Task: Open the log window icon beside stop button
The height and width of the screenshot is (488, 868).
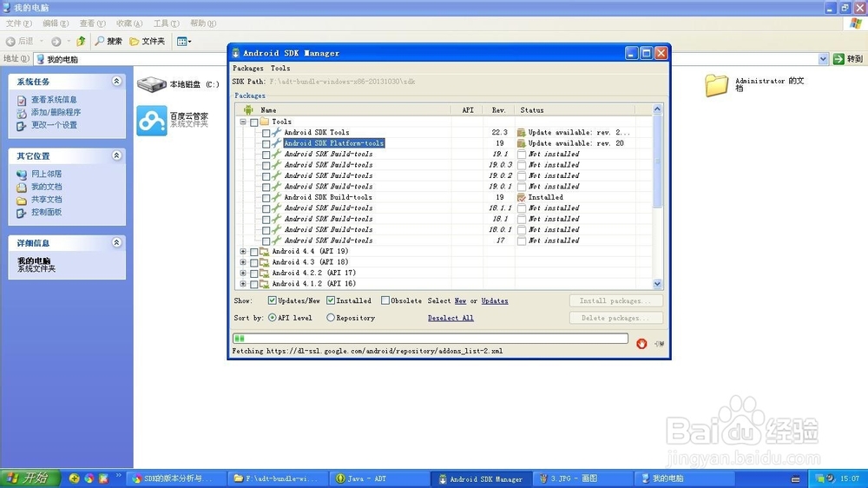Action: click(659, 344)
